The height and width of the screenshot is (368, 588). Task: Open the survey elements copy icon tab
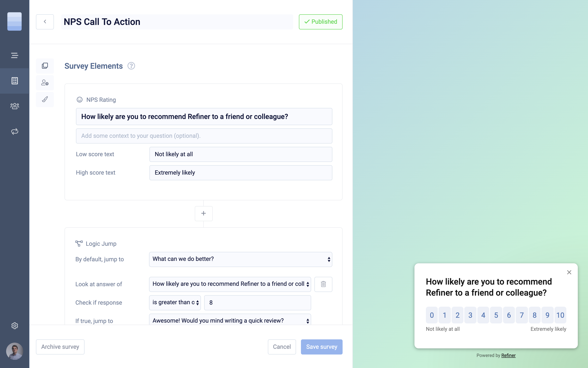[x=45, y=66]
